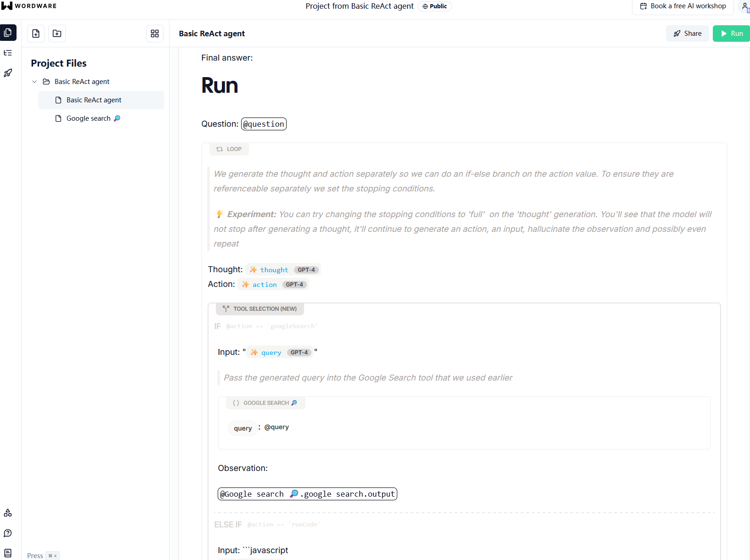This screenshot has width=750, height=560.
Task: Click Book a free AI workshop
Action: pyautogui.click(x=683, y=6)
